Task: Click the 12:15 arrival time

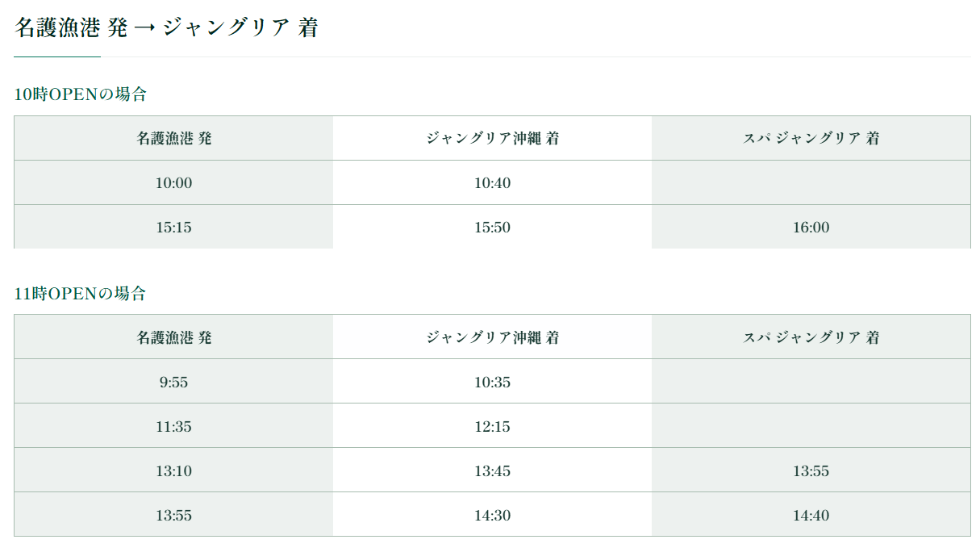Action: coord(492,427)
